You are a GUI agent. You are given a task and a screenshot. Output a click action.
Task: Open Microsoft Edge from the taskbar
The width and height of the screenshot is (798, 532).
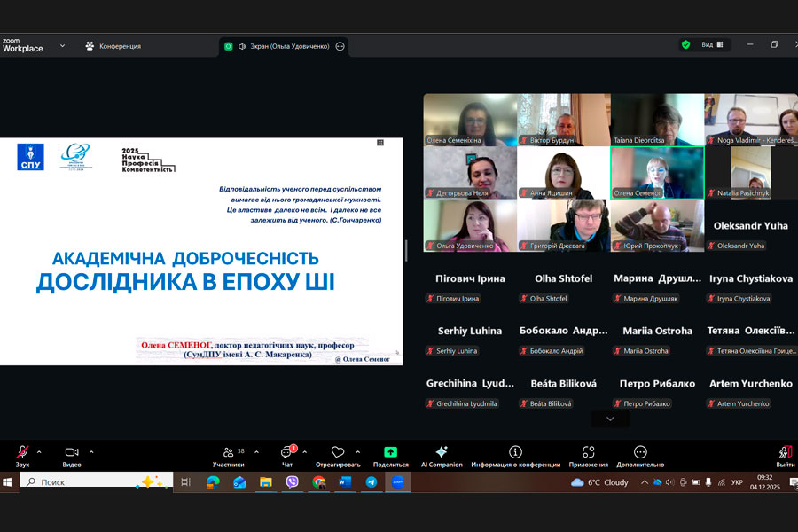pyautogui.click(x=213, y=482)
